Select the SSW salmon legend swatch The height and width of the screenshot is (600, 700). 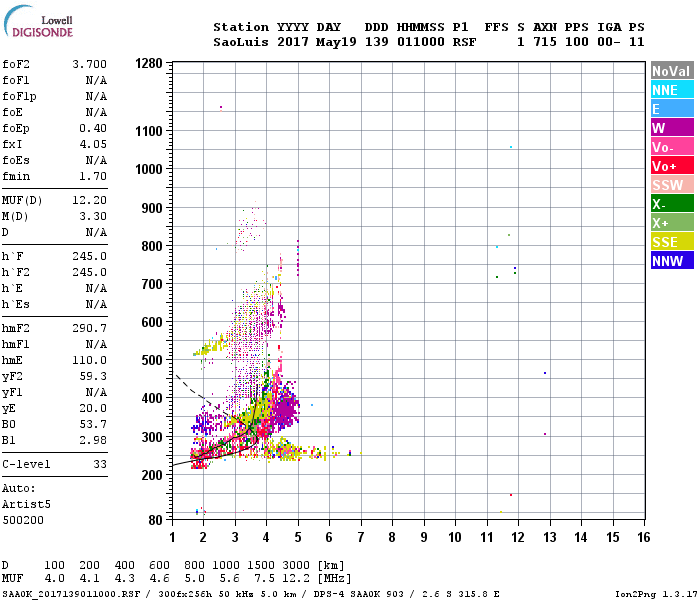(672, 185)
